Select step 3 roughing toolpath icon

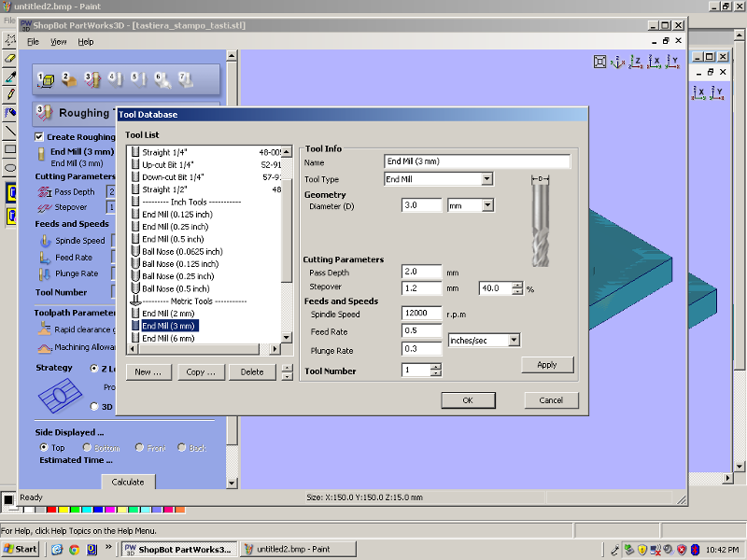pos(92,80)
